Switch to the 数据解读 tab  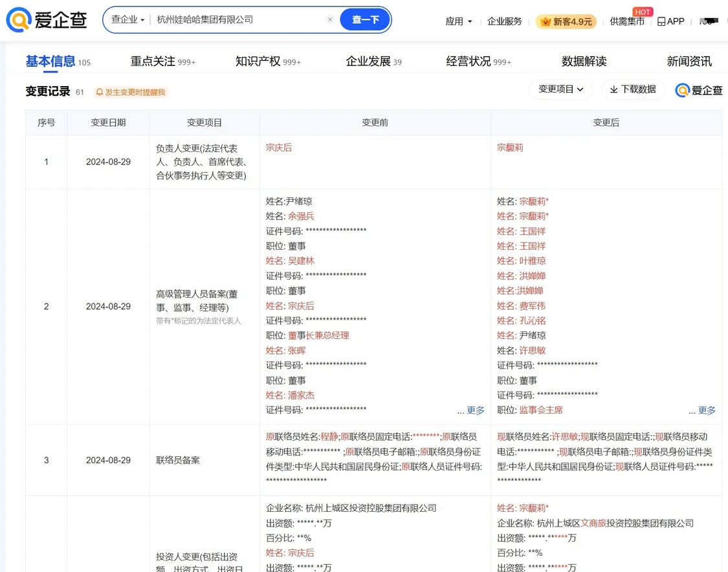click(584, 61)
